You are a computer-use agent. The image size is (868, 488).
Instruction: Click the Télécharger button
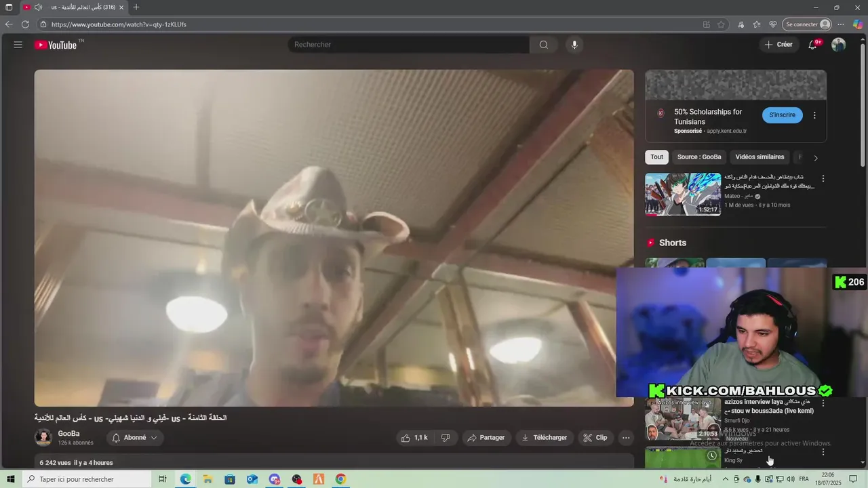tap(545, 438)
